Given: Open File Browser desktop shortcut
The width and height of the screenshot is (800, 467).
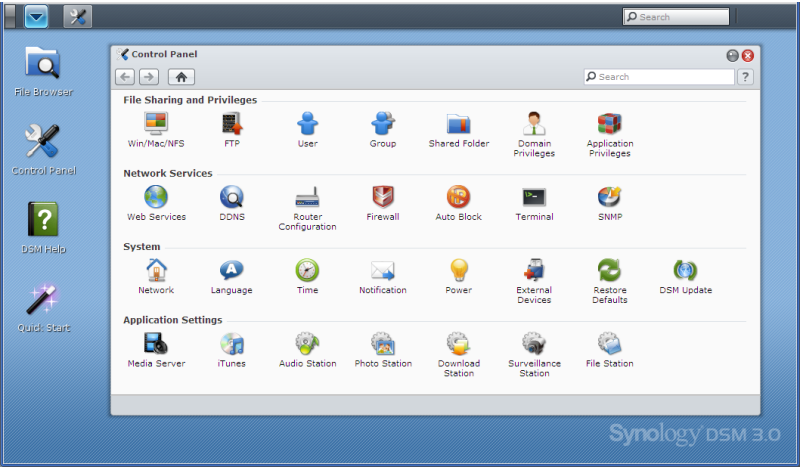Looking at the screenshot, I should coord(43,63).
